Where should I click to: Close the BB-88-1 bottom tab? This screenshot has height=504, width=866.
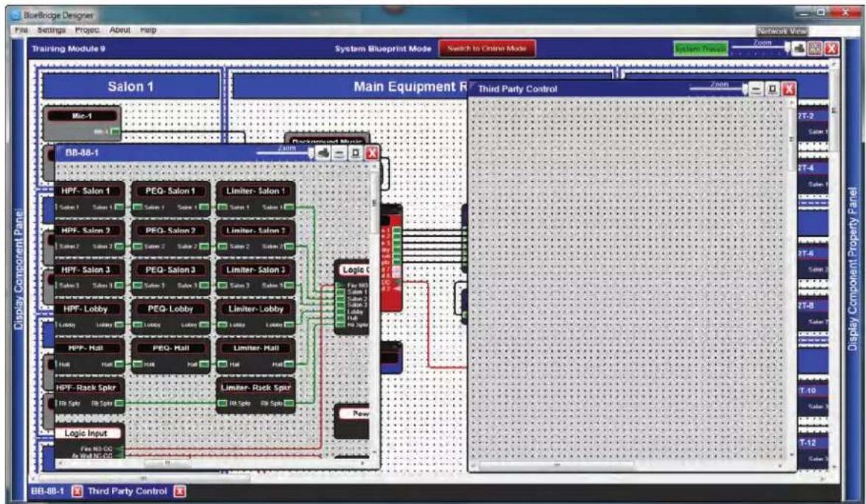(77, 491)
